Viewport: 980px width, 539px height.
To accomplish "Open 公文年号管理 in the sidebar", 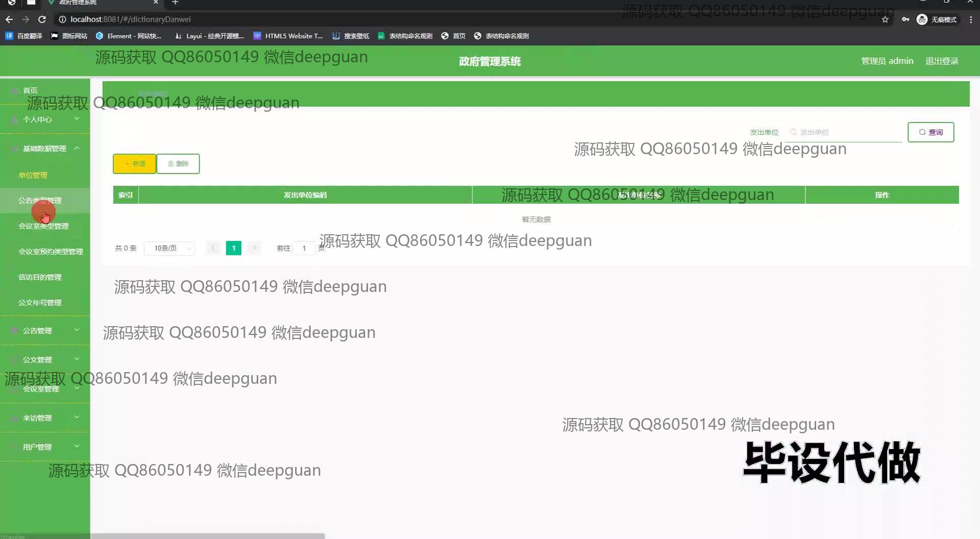I will pos(40,303).
